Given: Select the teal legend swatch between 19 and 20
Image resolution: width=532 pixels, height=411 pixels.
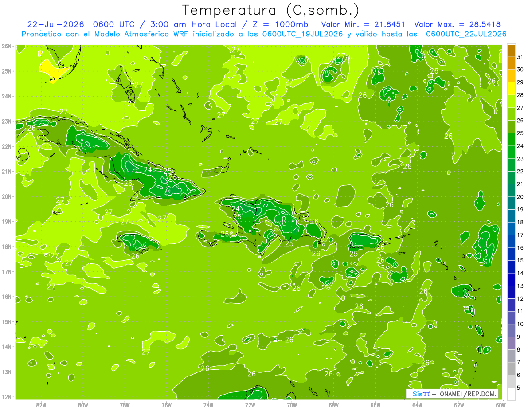Looking at the screenshot, I should 511,203.
